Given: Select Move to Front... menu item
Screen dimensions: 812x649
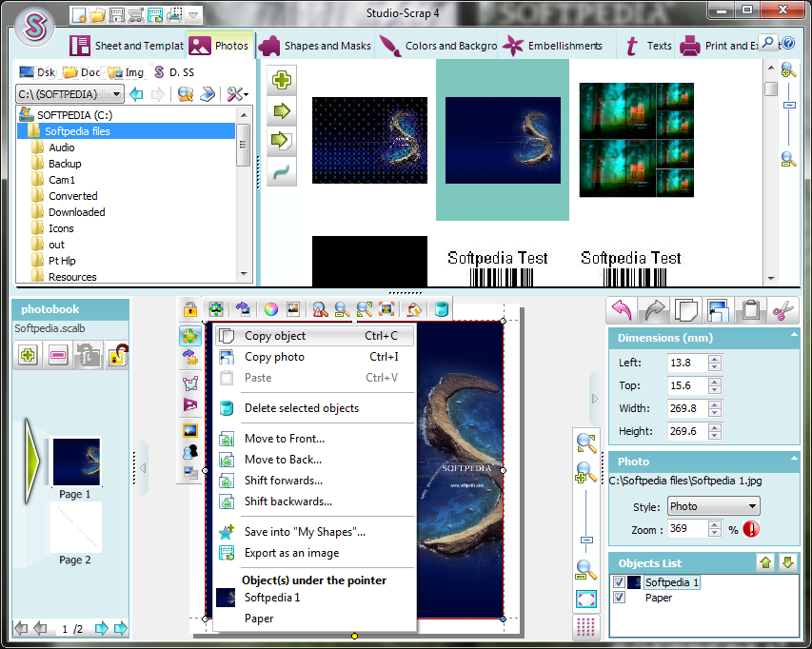Looking at the screenshot, I should 314,439.
